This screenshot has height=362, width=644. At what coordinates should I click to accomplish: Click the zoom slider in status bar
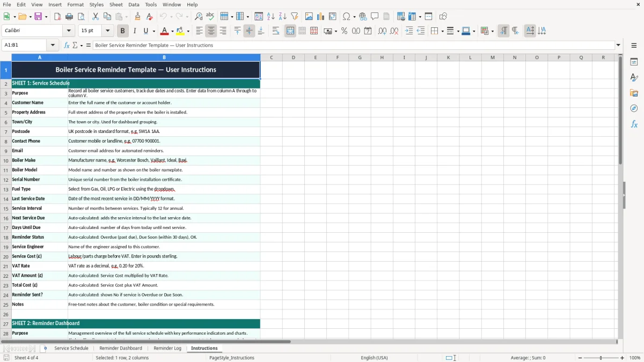601,358
